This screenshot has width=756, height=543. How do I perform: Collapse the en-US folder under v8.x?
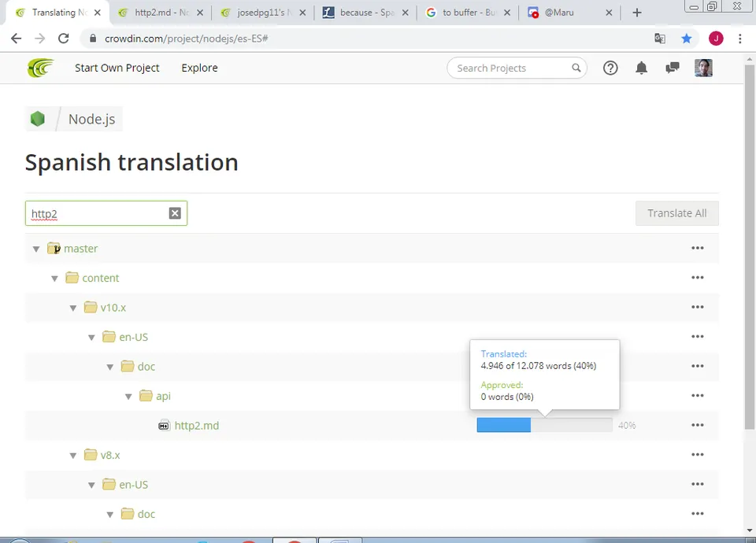tap(91, 486)
